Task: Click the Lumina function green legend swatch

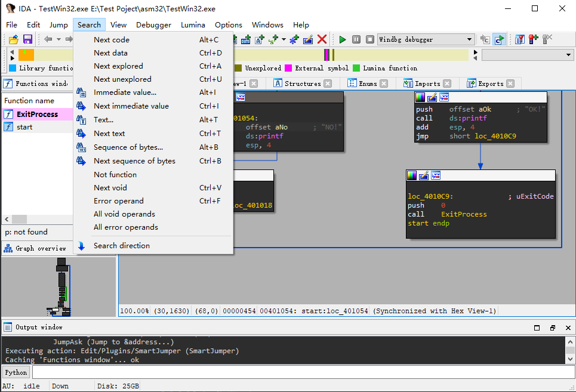Action: (x=356, y=68)
